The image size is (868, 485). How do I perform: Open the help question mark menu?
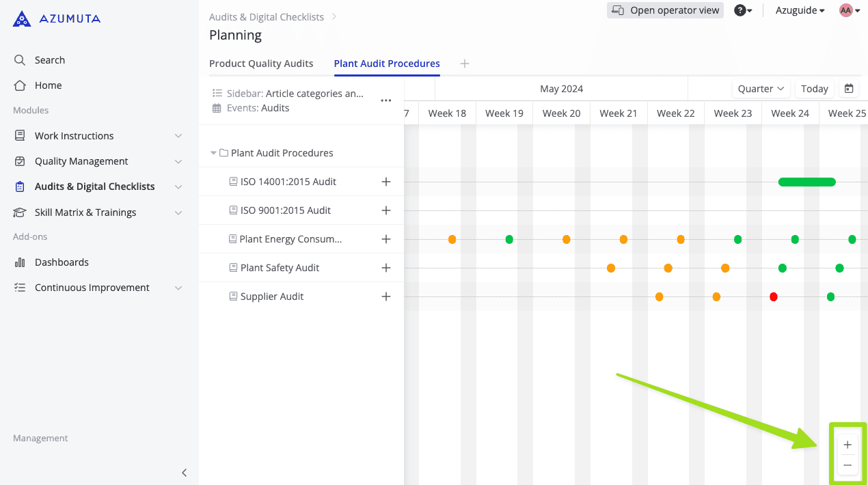pos(743,10)
